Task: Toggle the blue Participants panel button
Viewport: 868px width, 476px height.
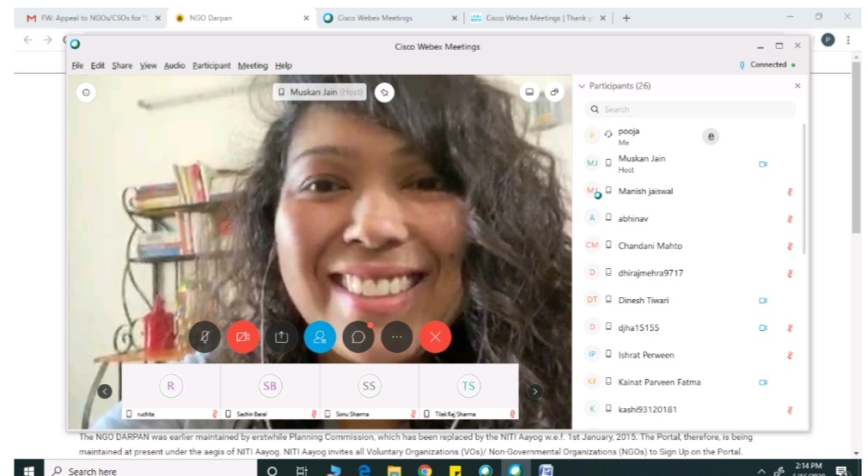Action: (x=320, y=337)
